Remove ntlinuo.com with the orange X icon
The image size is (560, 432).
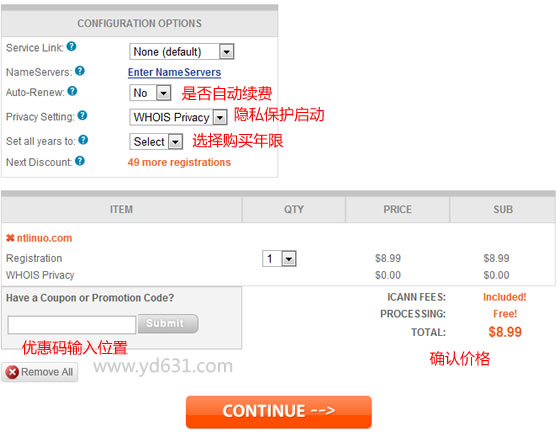[10, 238]
